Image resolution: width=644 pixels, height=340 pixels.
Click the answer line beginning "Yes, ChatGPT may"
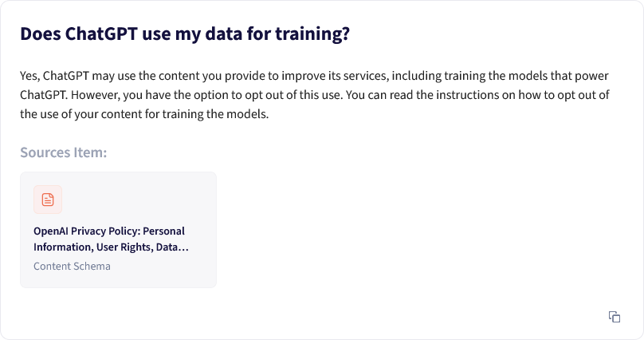(314, 76)
